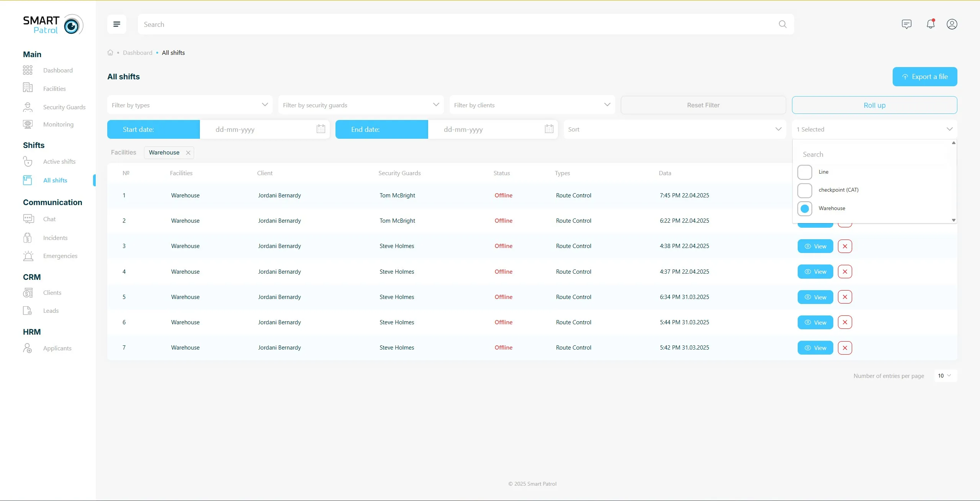Click the Incidents icon

pyautogui.click(x=28, y=238)
